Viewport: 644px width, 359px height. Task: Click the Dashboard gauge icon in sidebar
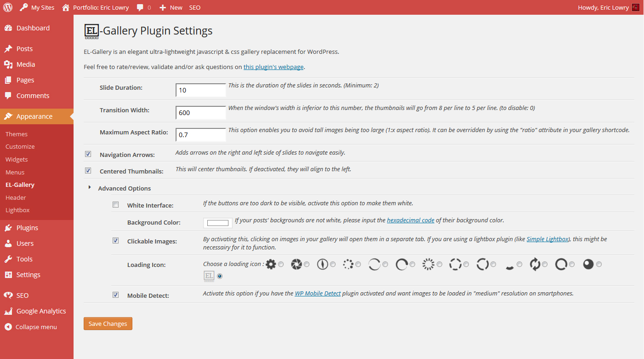8,28
